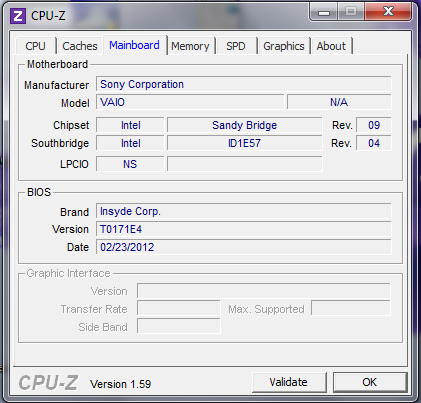Click the Graphic Interface Version field
The height and width of the screenshot is (403, 421).
(x=264, y=291)
